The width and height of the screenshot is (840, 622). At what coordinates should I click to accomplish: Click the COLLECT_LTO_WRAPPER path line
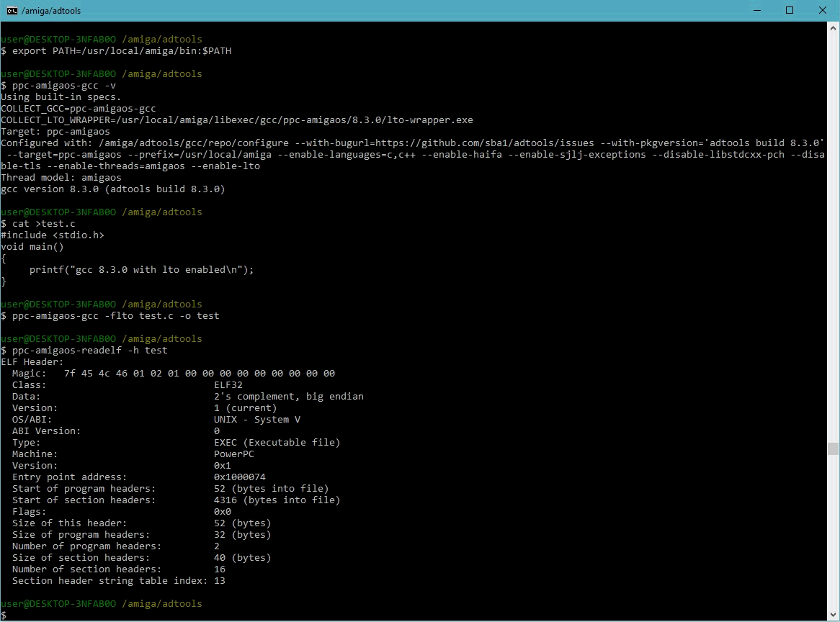tap(237, 120)
